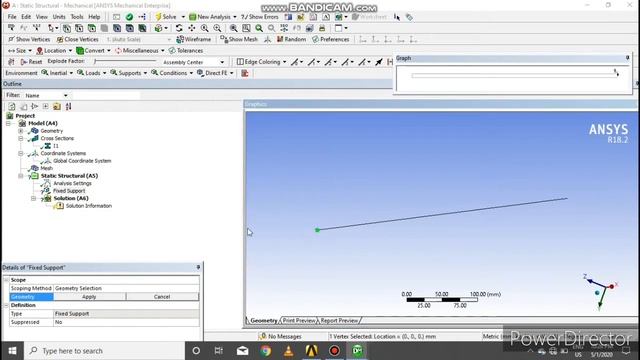Viewport: 640px width, 360px height.
Task: Pin the Details of Fixed Support panel
Action: [198, 267]
